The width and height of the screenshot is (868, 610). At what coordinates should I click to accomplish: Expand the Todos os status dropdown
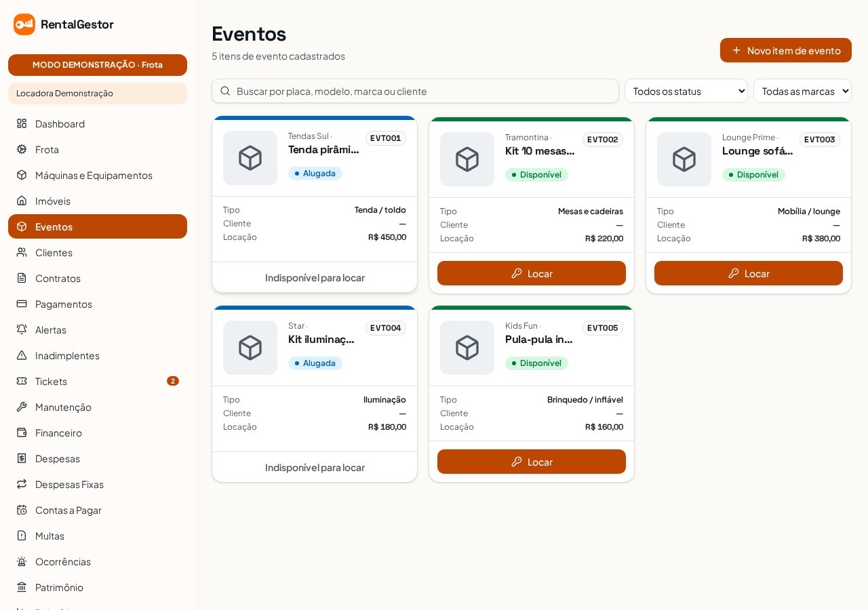pos(686,91)
